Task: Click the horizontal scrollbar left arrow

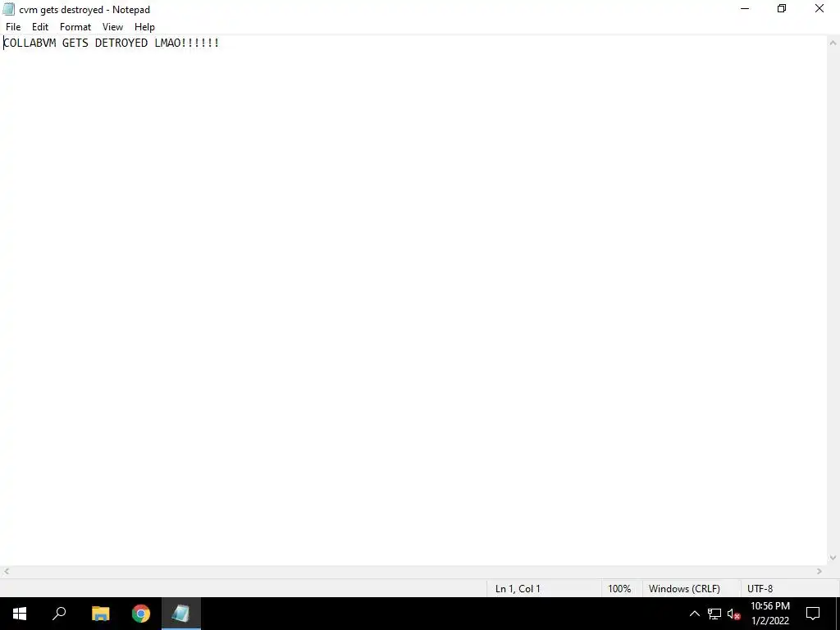Action: [x=6, y=572]
